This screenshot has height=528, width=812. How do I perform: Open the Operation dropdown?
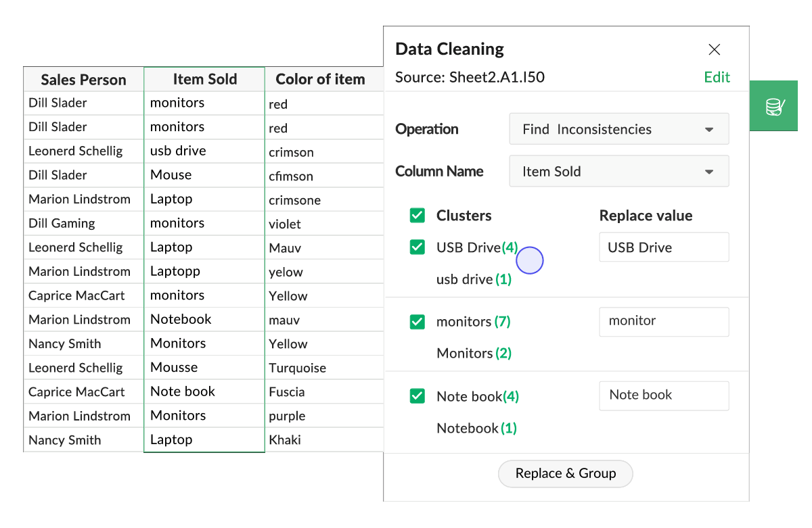618,129
